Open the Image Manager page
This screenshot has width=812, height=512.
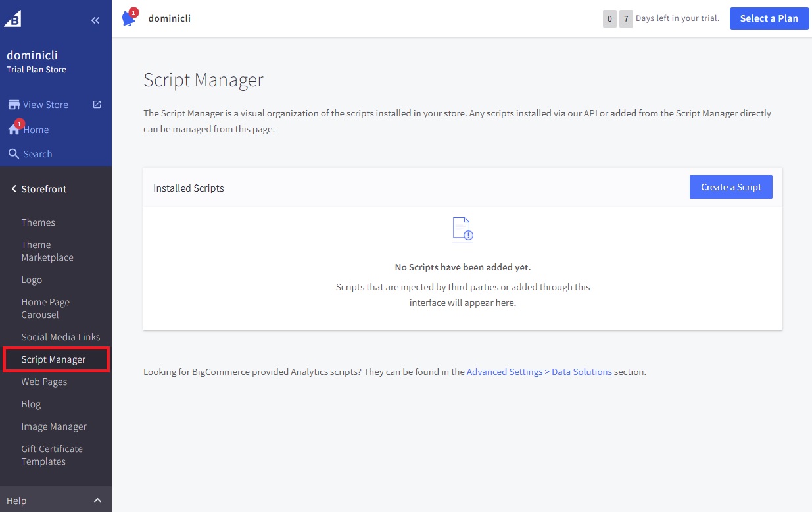[54, 426]
